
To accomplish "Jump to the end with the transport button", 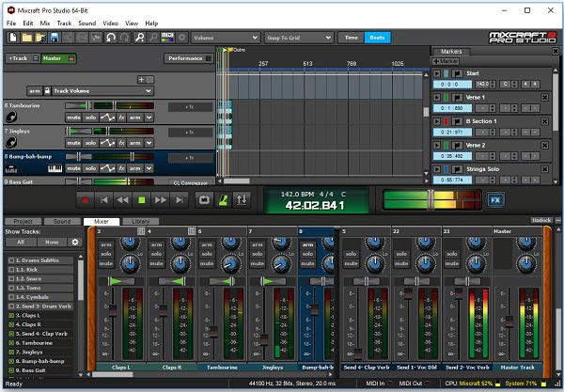I will [180, 200].
